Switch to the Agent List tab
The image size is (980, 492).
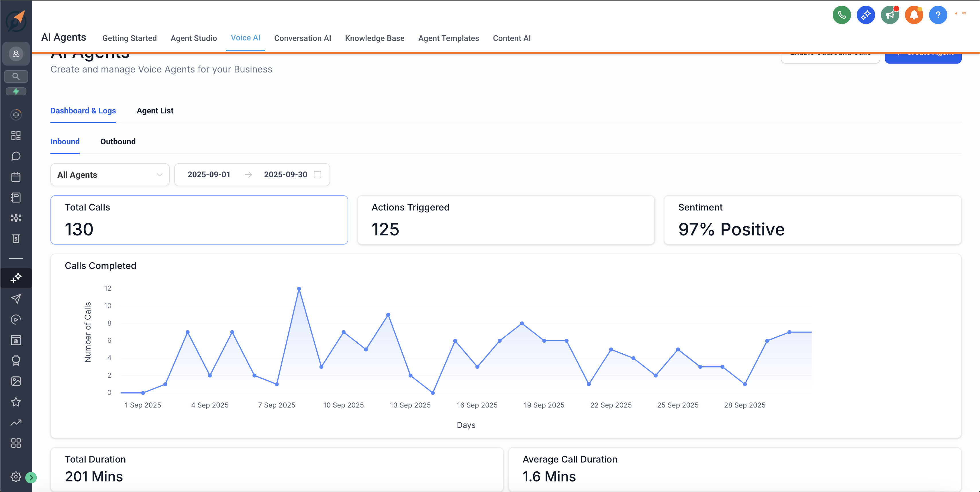[x=155, y=111]
